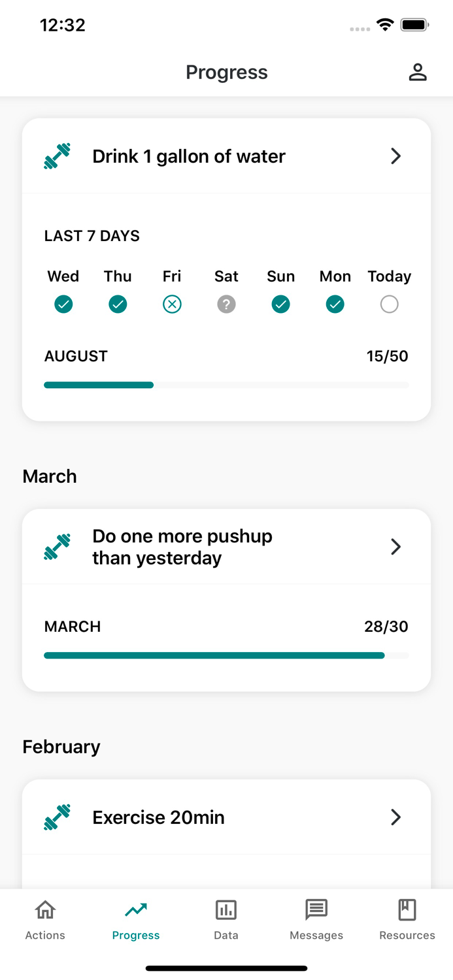
Task: Click the 15/50 August progress label
Action: coord(387,356)
